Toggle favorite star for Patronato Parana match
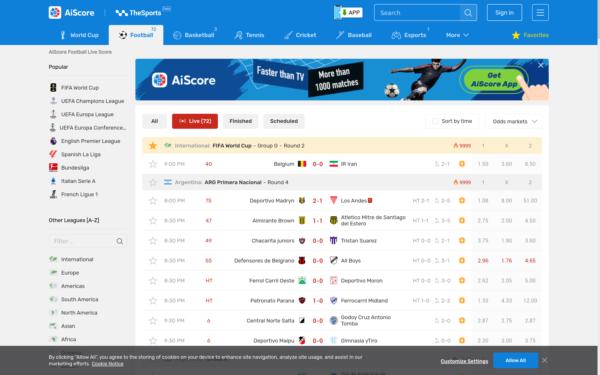 coord(153,301)
